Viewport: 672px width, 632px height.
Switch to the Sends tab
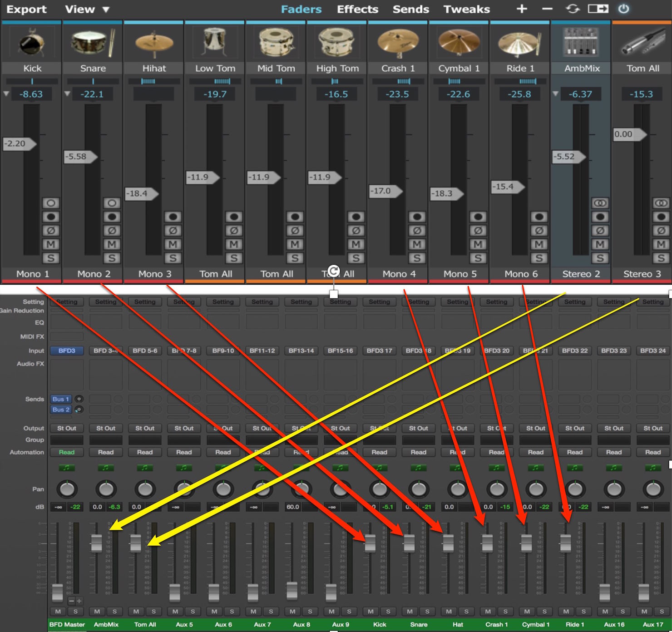[411, 9]
